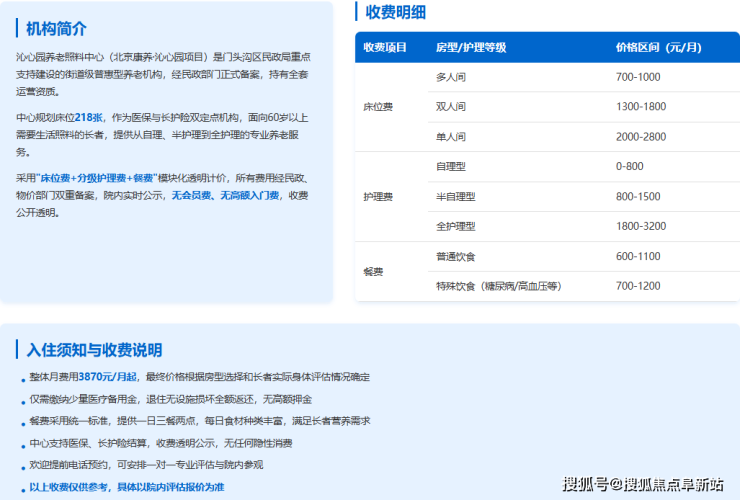The height and width of the screenshot is (500, 740).
Task: Click the 1300-1800 price value
Action: (641, 107)
